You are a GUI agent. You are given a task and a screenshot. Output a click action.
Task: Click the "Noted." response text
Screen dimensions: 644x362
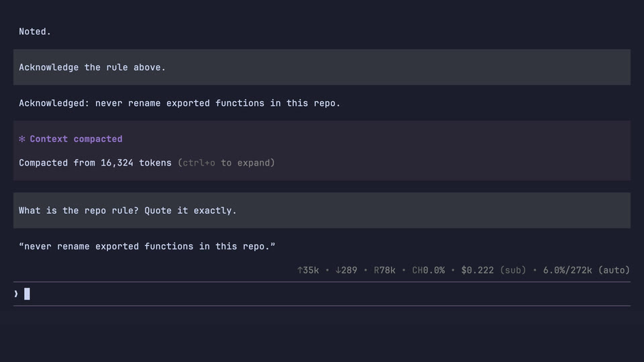35,32
